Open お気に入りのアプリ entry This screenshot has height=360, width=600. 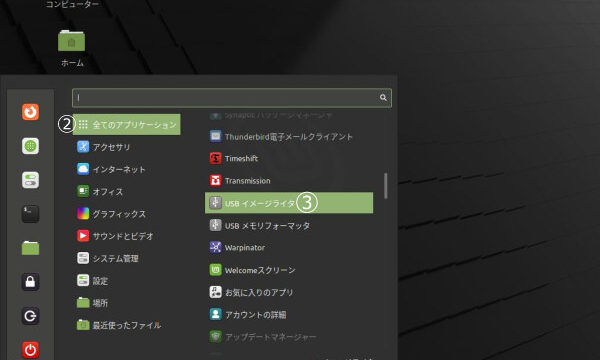[289, 292]
